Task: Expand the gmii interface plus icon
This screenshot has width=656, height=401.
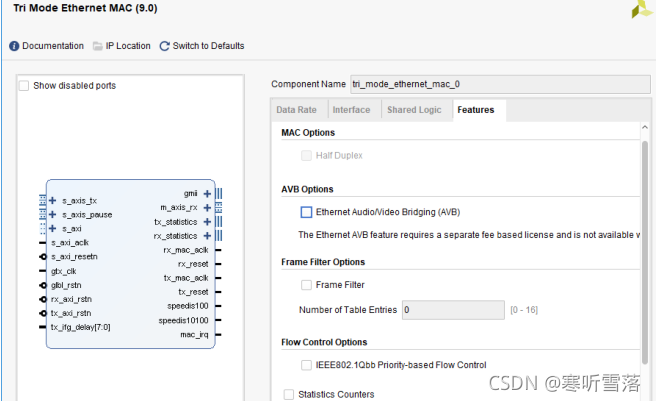Action: pyautogui.click(x=207, y=194)
